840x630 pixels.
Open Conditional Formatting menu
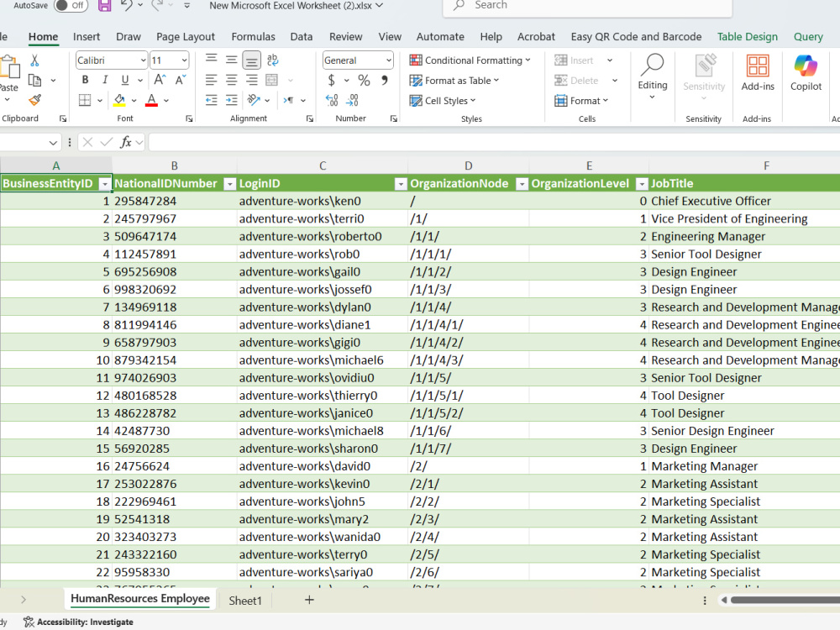tap(470, 60)
